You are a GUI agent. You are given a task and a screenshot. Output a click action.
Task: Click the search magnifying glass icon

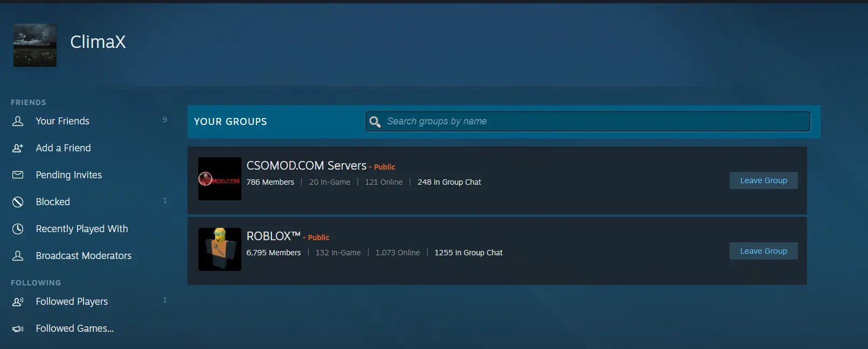375,122
